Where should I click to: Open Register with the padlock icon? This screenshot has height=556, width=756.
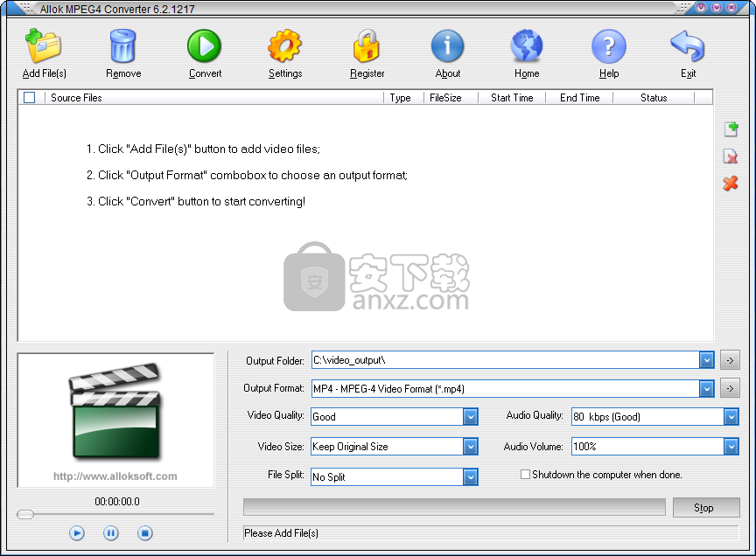coord(367,46)
